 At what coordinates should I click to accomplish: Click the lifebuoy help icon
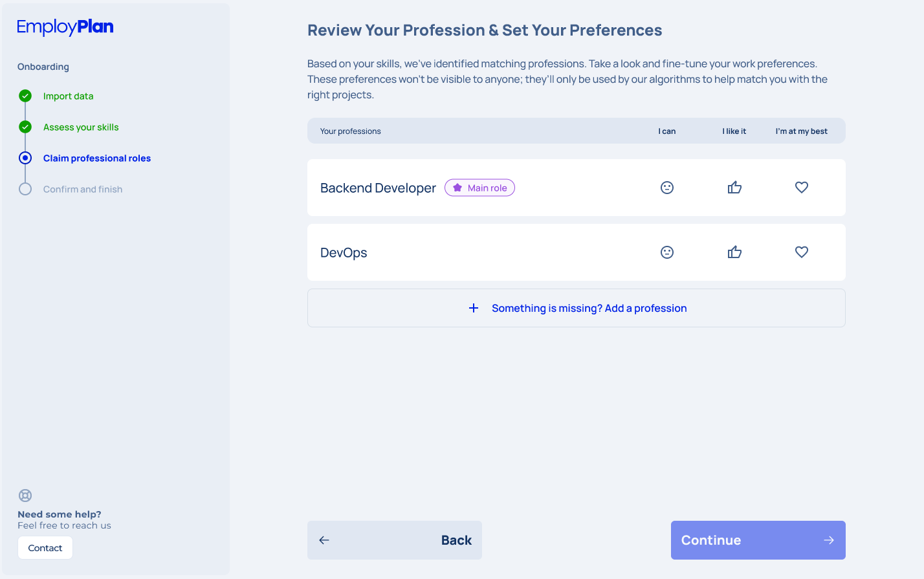click(25, 496)
